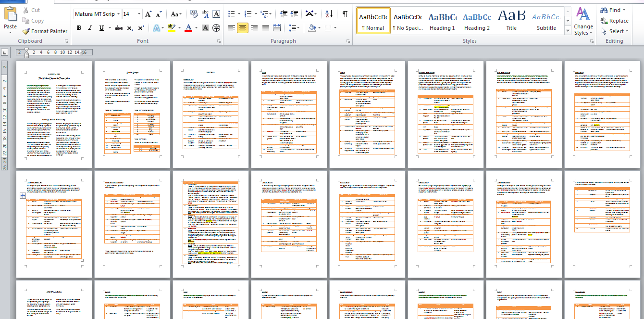
Task: Expand the font color dropdown arrow
Action: pyautogui.click(x=196, y=28)
